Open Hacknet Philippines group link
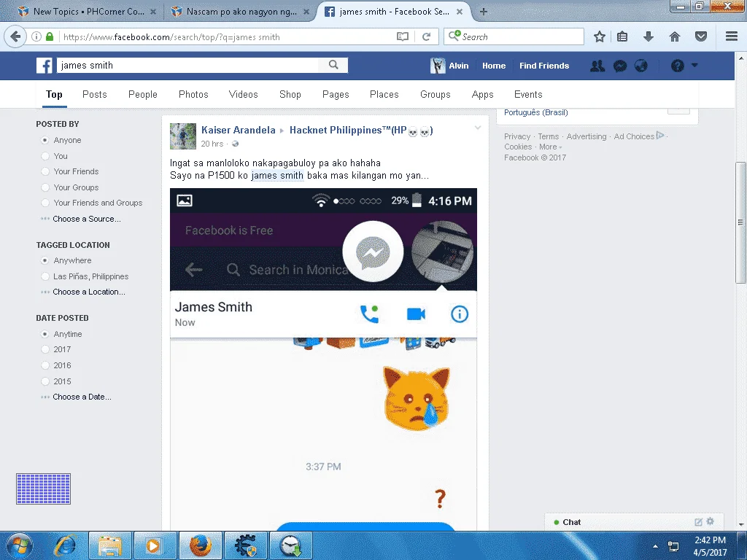 [x=360, y=130]
